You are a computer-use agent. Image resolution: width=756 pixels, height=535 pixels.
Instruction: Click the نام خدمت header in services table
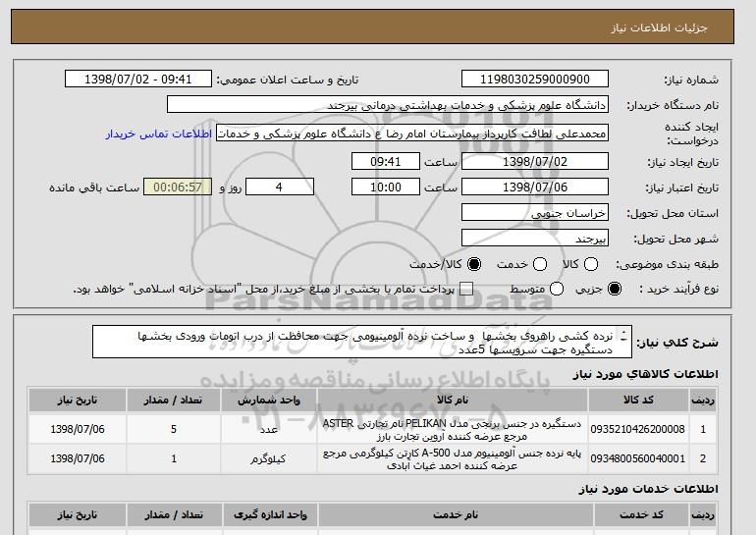pos(456,515)
